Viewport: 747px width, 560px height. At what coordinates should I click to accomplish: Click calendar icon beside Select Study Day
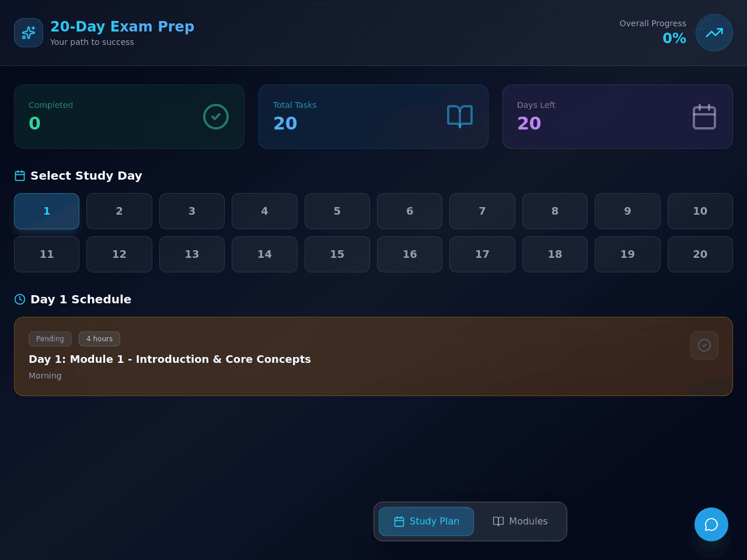pos(20,176)
